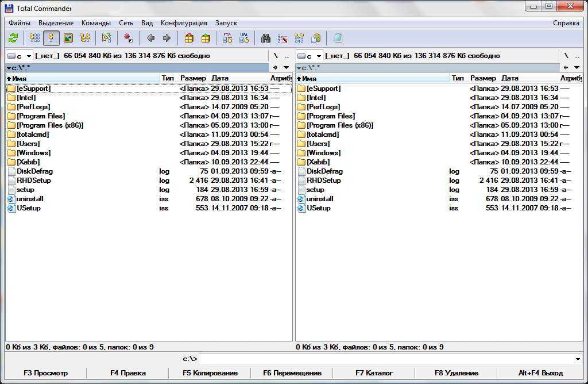This screenshot has height=384, width=588.
Task: Click the back arrow toolbar icon
Action: [x=150, y=39]
